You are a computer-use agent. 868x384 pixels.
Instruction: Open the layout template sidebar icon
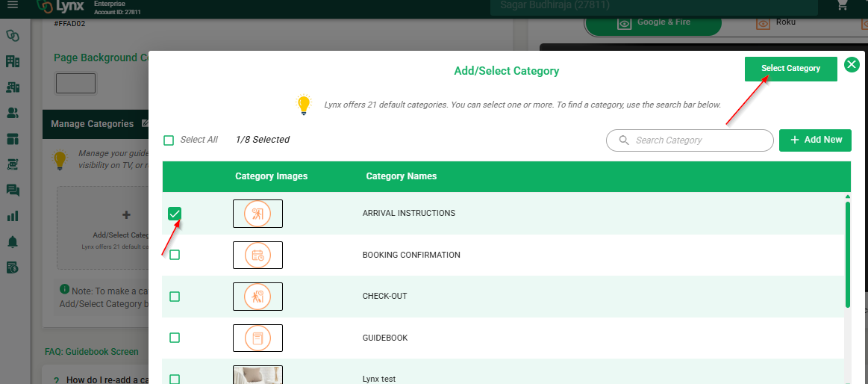coord(12,138)
